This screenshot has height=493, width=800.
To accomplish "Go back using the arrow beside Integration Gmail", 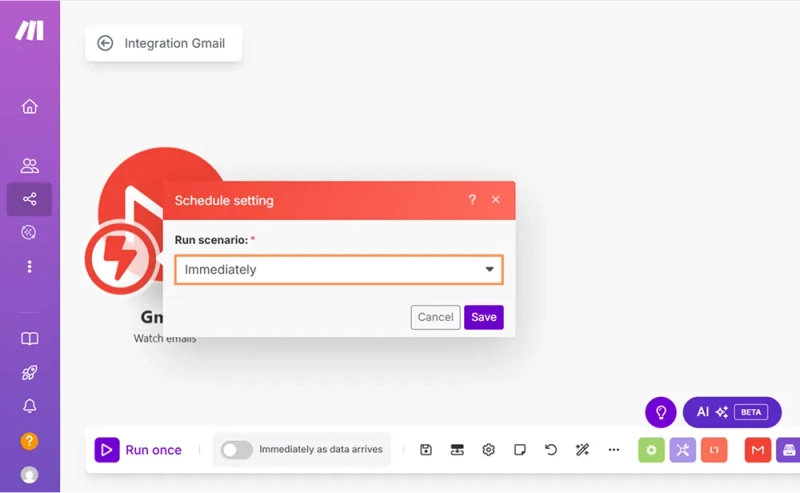I will pos(105,43).
